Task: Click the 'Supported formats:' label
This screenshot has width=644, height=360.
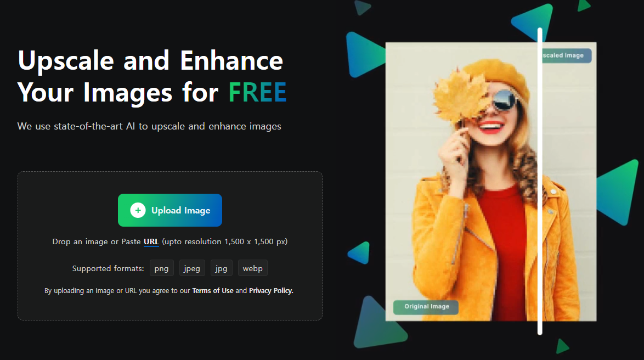Action: pos(108,268)
